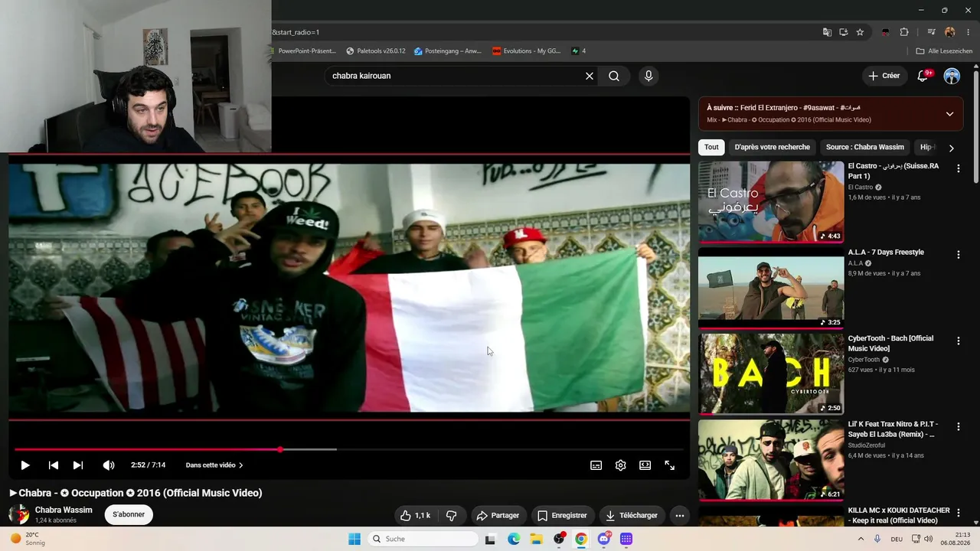The height and width of the screenshot is (551, 980).
Task: Open options for the El Castro video
Action: pos(959,168)
